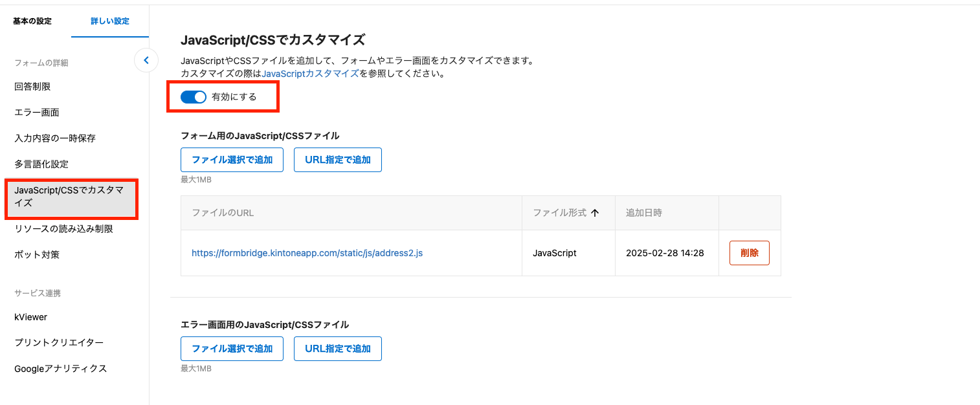Click the sort arrow next to ファイル形式

(595, 213)
